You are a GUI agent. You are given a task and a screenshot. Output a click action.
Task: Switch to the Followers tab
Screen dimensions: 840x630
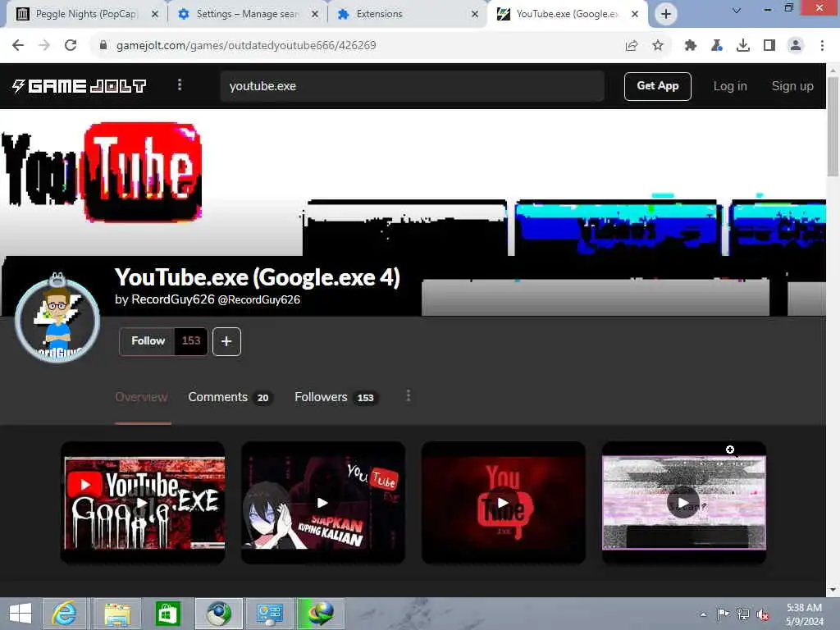(336, 397)
